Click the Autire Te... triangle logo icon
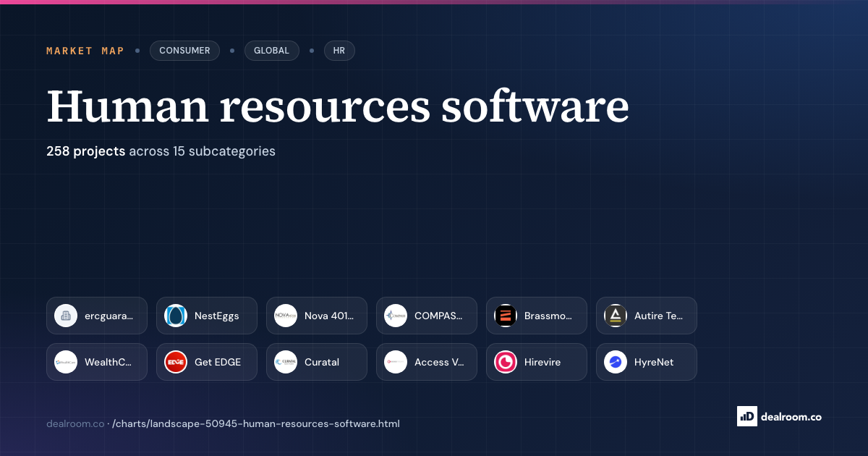868x456 pixels. tap(616, 316)
